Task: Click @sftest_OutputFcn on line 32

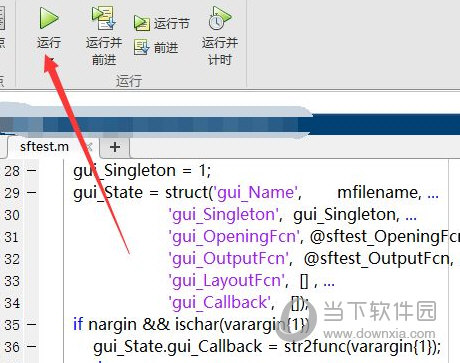Action: 377,259
